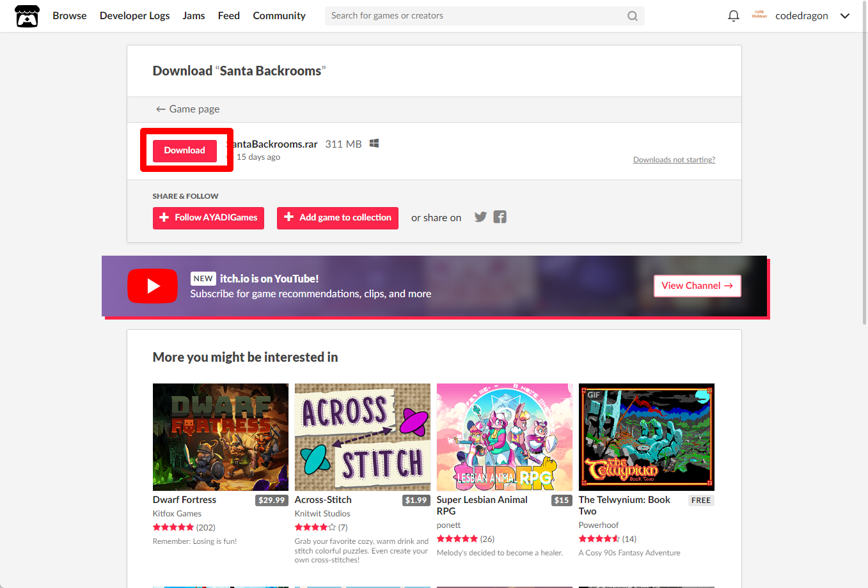
Task: Click the 311 MB file size text
Action: 343,144
